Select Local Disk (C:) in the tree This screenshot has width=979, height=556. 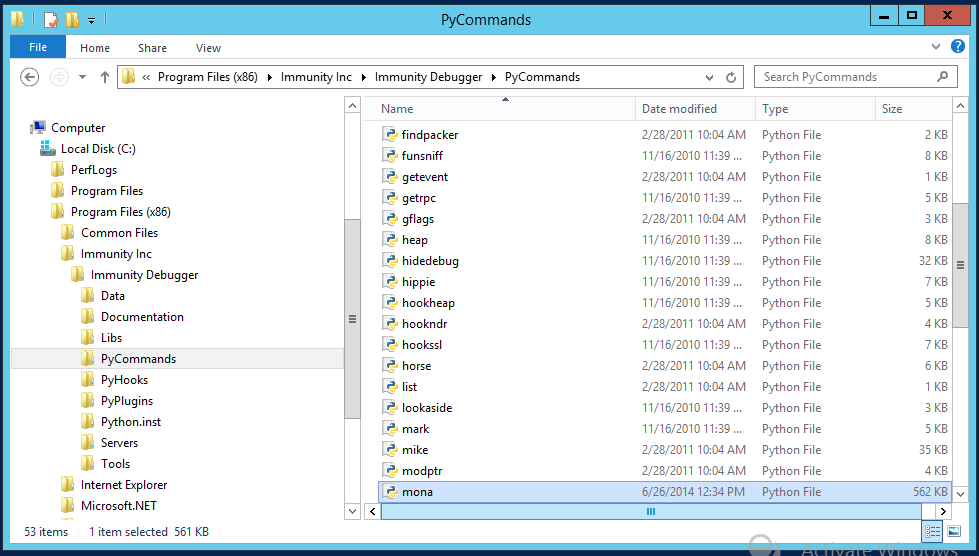tap(98, 149)
